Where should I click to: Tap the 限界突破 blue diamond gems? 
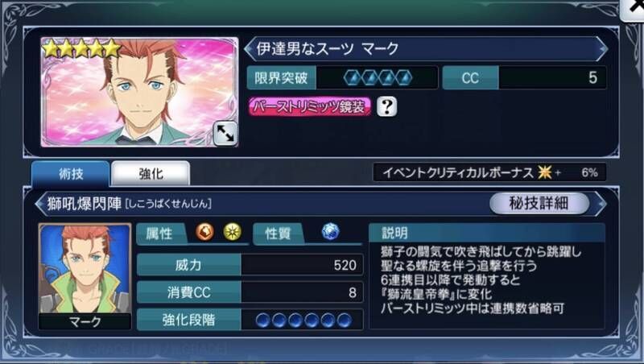[x=378, y=77]
